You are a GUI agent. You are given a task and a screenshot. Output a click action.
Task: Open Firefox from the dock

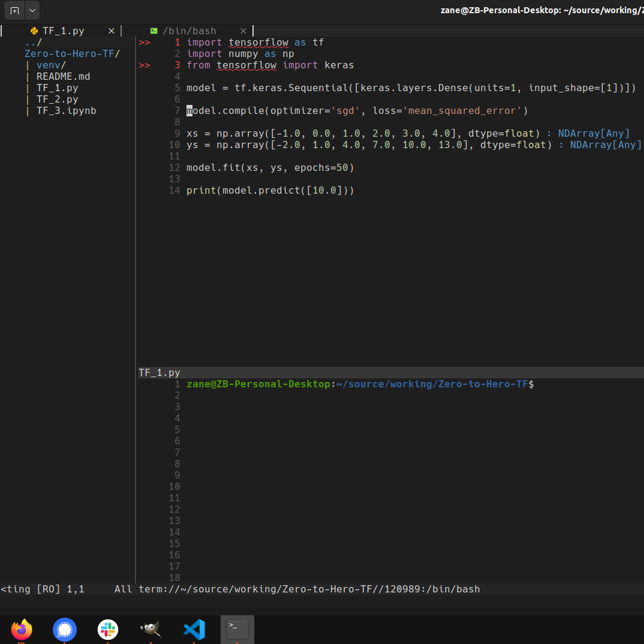(x=22, y=630)
